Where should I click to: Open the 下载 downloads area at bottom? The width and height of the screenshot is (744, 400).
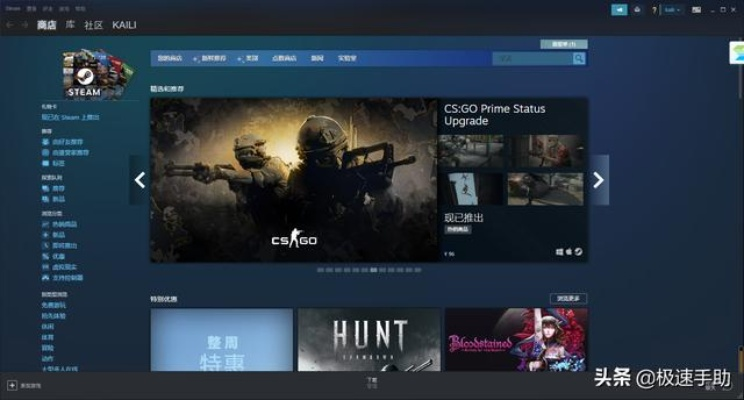click(372, 382)
